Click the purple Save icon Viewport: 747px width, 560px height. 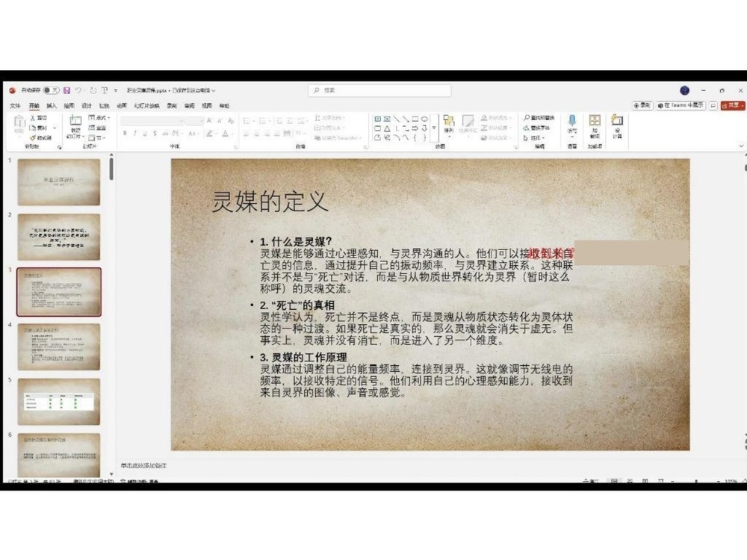[x=66, y=90]
